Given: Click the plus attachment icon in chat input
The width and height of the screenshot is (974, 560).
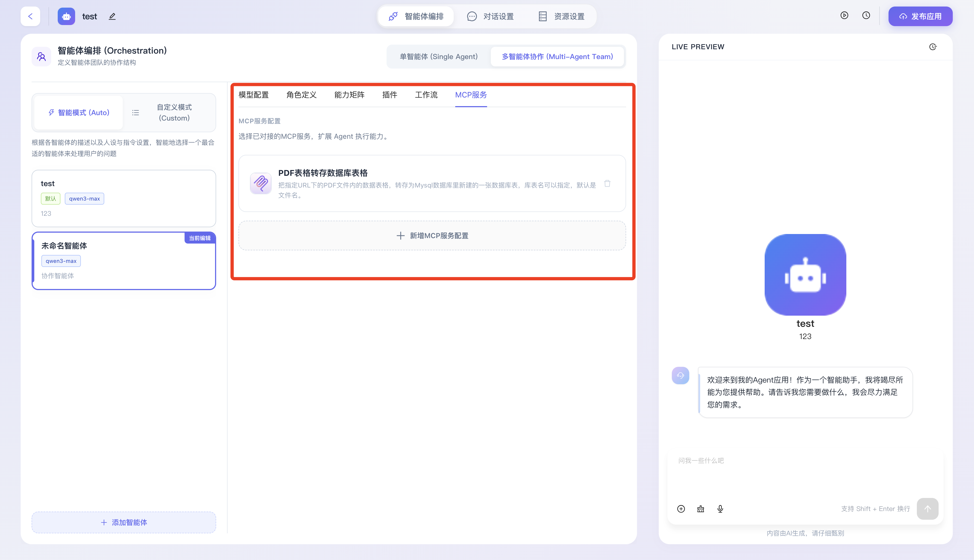Looking at the screenshot, I should 681,509.
